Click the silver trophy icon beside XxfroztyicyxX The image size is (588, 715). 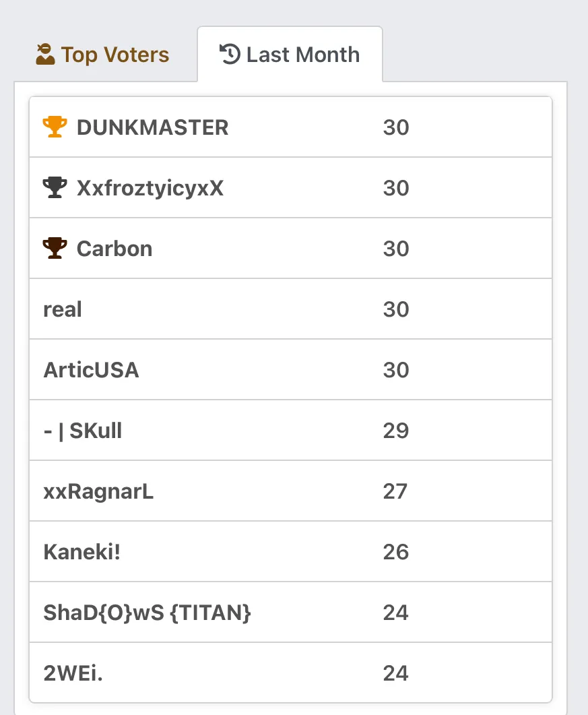pos(55,187)
